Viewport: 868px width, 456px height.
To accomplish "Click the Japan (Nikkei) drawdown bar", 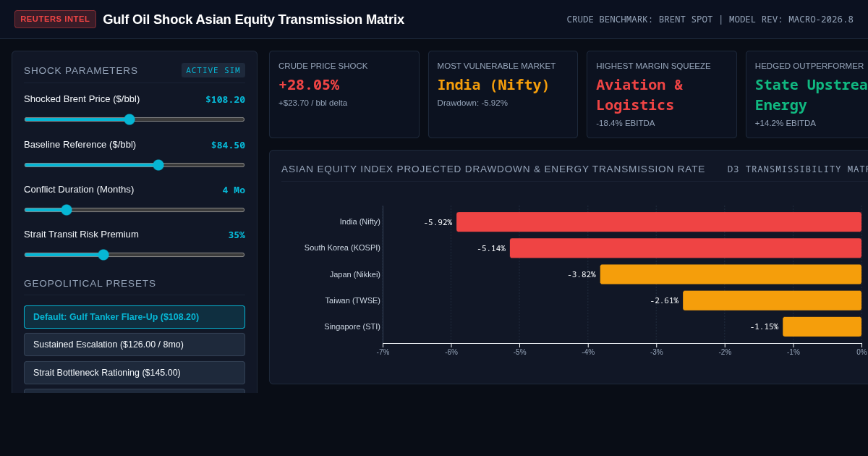I will pyautogui.click(x=731, y=274).
